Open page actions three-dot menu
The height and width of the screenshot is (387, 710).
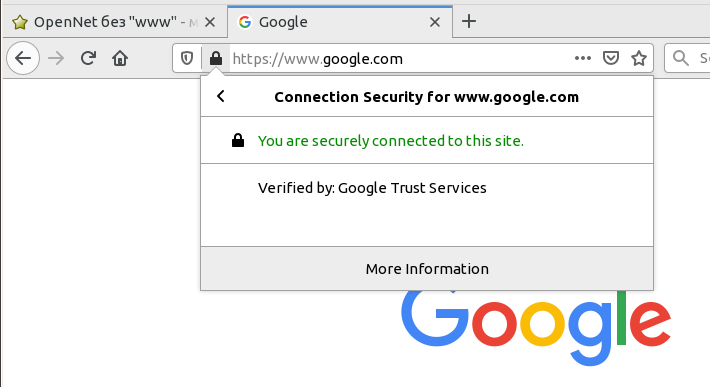(582, 58)
